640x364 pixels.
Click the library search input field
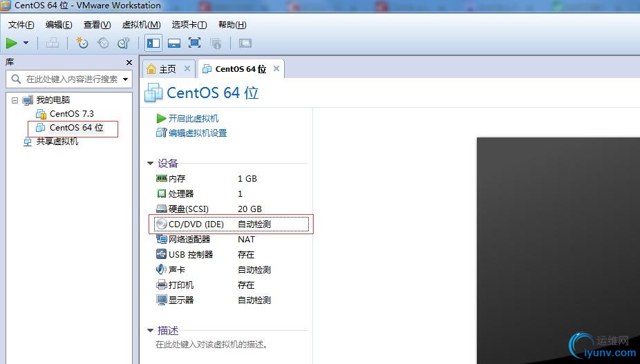point(69,79)
